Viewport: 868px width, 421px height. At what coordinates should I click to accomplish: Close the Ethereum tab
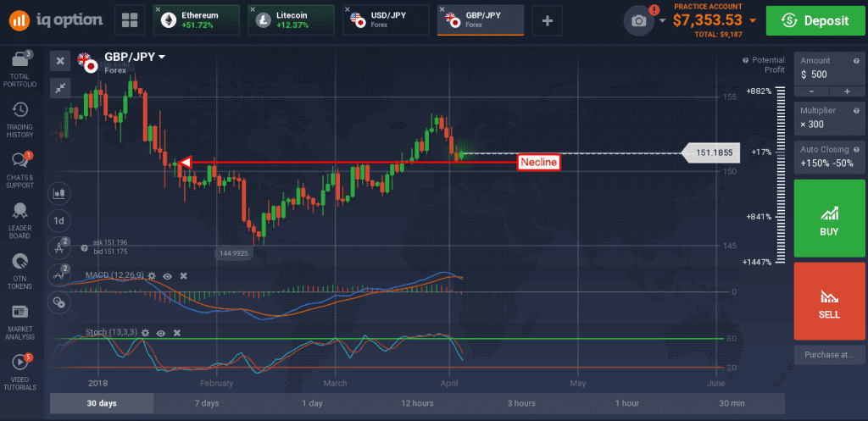point(159,10)
